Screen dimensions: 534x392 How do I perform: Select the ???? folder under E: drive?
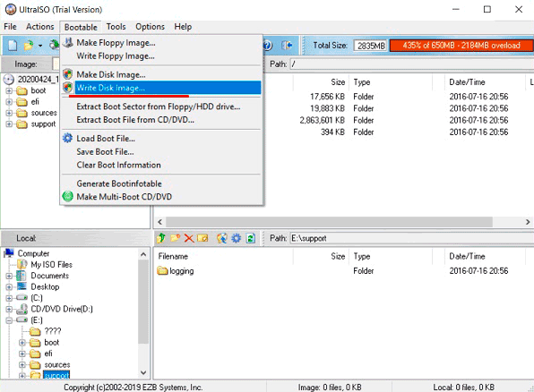53,331
